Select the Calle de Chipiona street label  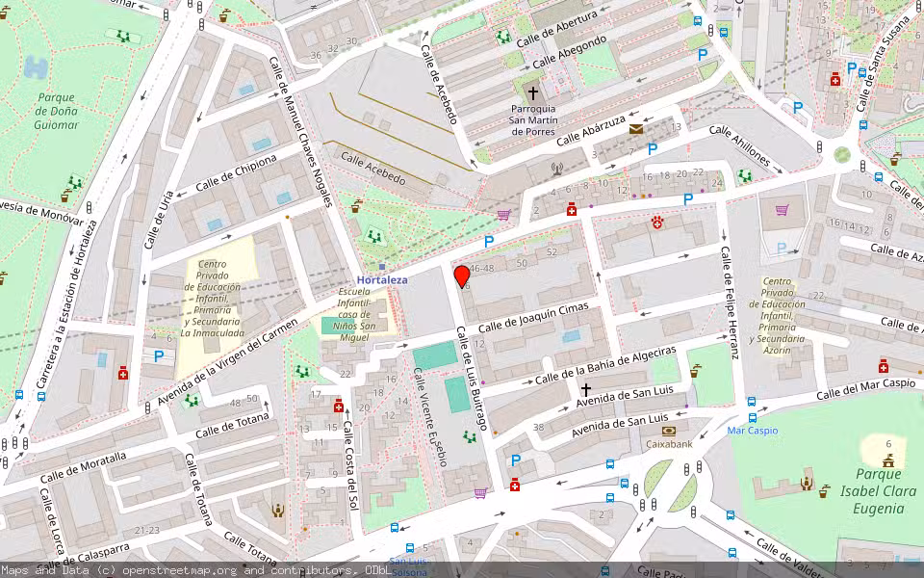click(x=237, y=173)
